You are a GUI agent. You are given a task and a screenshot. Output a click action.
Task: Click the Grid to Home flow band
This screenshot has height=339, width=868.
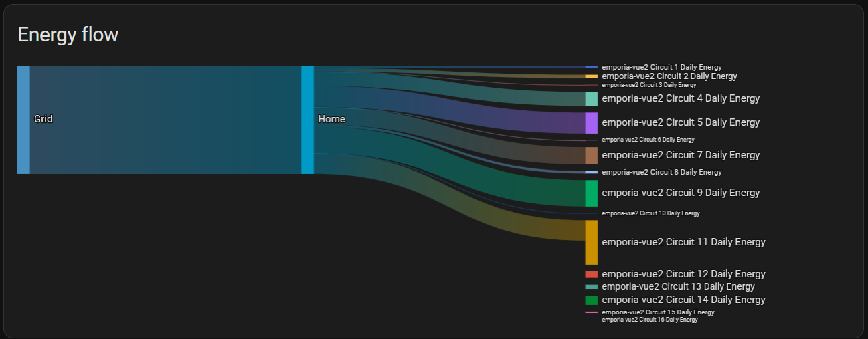tap(165, 120)
